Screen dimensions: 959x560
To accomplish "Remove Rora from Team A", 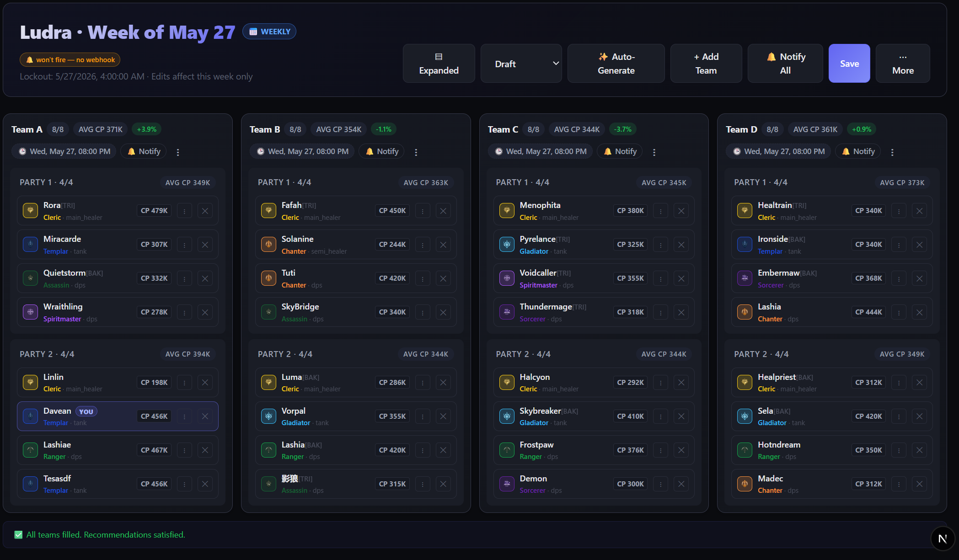I will pos(205,211).
